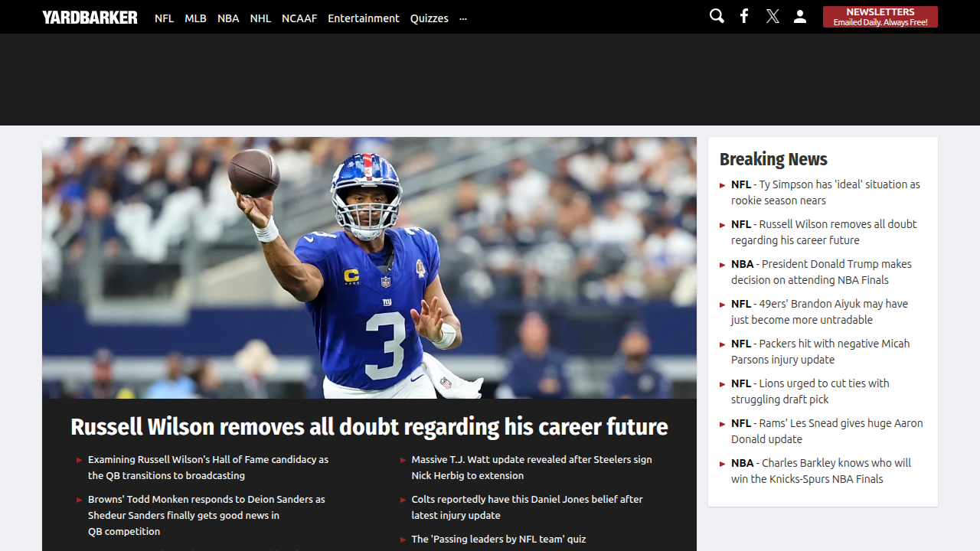The width and height of the screenshot is (980, 551).
Task: Read the Les Snead Aaron Donald update
Action: pyautogui.click(x=827, y=431)
